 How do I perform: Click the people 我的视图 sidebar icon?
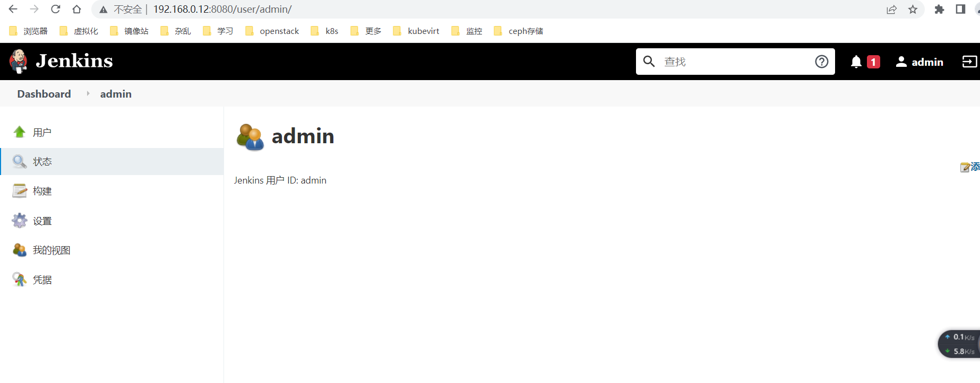click(20, 250)
